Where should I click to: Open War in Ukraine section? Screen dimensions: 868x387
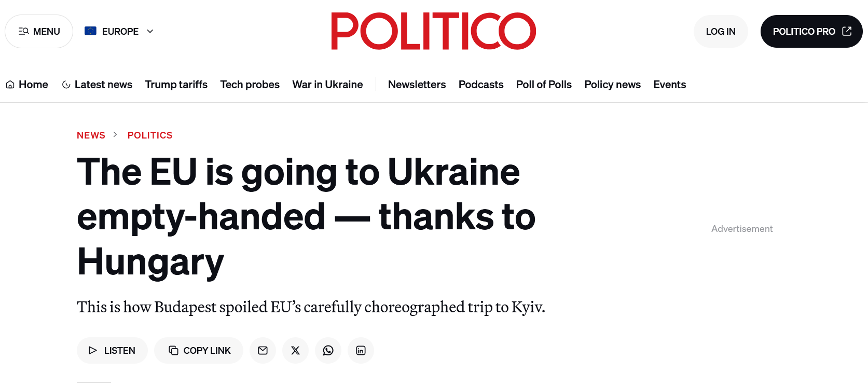[327, 85]
